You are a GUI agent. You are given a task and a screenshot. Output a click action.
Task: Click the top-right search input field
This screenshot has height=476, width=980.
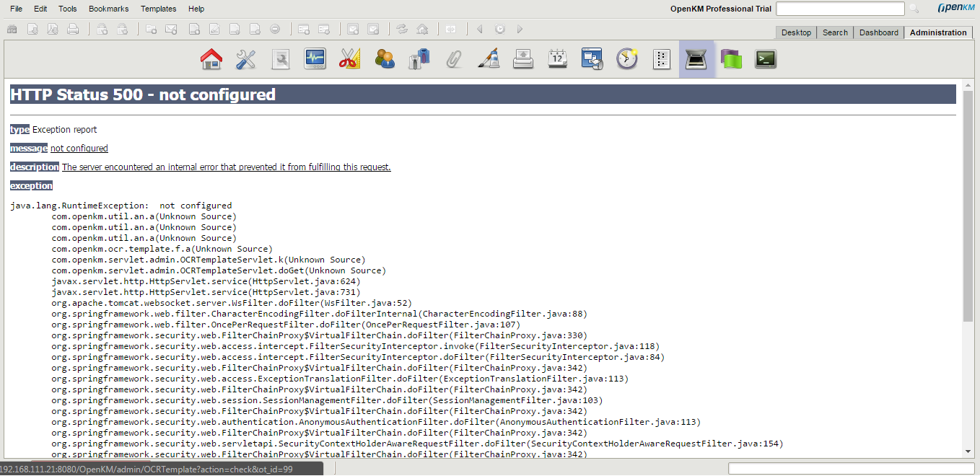coord(839,9)
